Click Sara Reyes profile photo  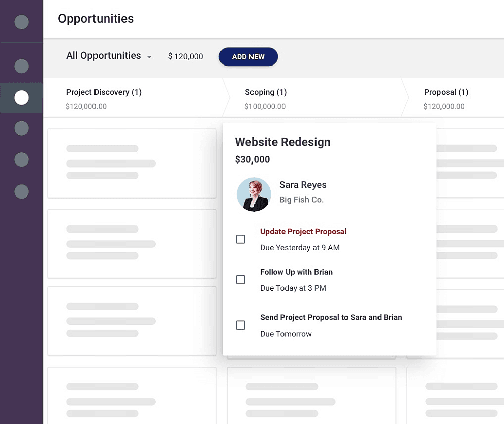pos(254,194)
